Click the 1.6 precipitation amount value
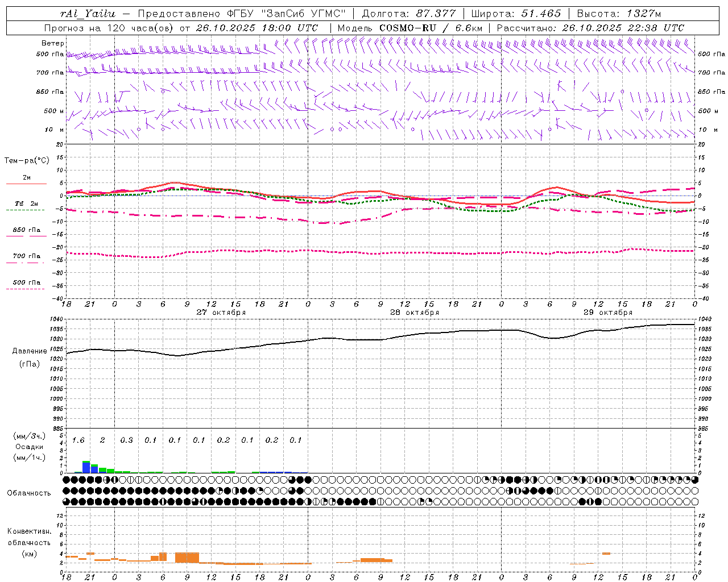The width and height of the screenshot is (728, 582). [x=78, y=440]
